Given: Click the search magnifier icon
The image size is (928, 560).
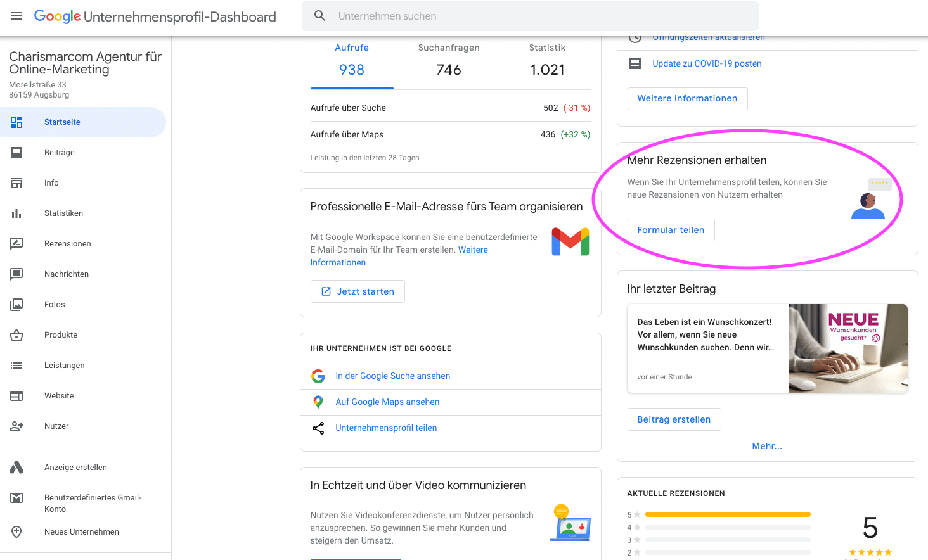Looking at the screenshot, I should click(x=320, y=16).
